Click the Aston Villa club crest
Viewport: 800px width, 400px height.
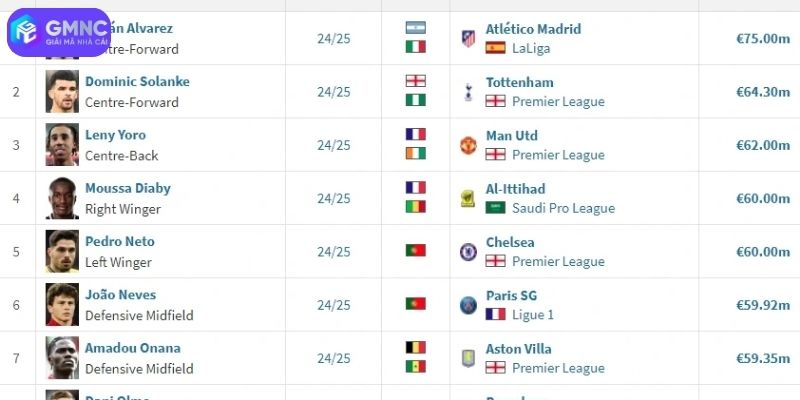pyautogui.click(x=468, y=358)
